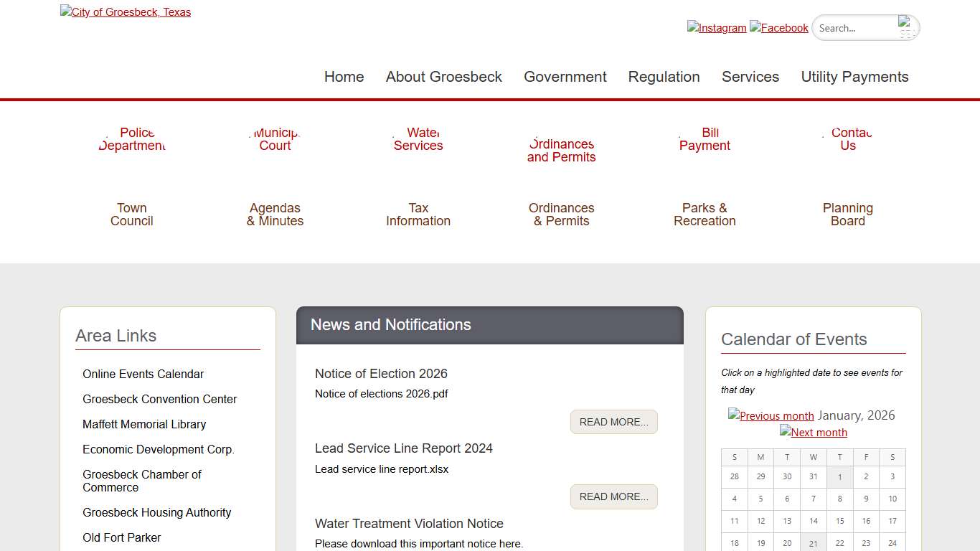Image resolution: width=980 pixels, height=551 pixels.
Task: Go to previous month in calendar
Action: [x=771, y=416]
